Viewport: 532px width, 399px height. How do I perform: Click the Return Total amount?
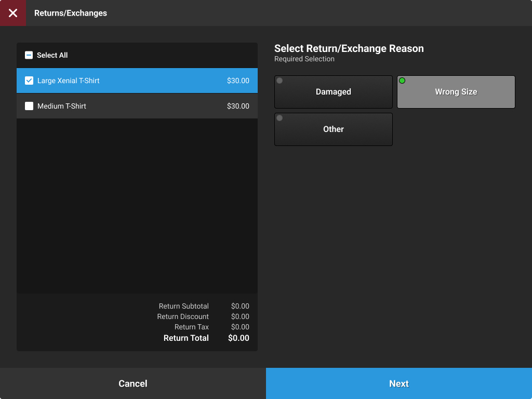[x=238, y=338]
